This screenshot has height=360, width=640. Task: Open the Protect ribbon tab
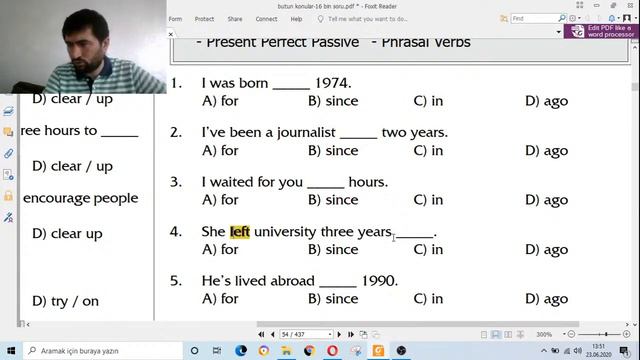coord(204,19)
